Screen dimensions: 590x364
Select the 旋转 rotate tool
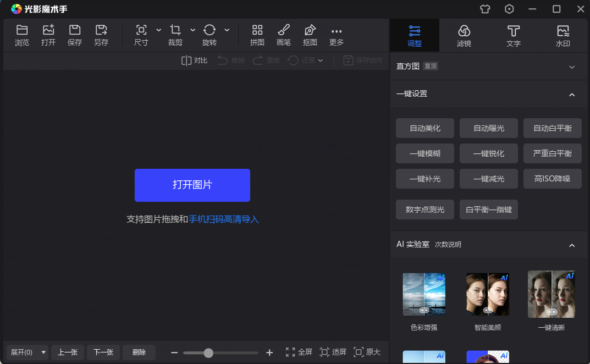[209, 35]
